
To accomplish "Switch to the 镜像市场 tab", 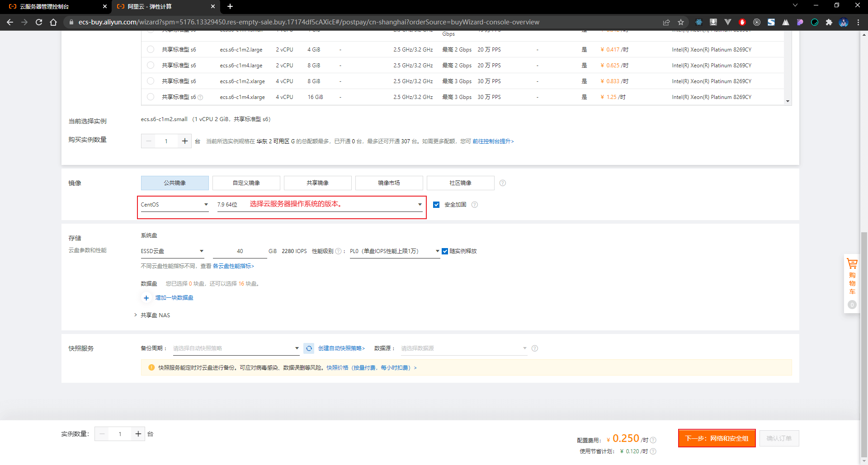I will pyautogui.click(x=389, y=183).
